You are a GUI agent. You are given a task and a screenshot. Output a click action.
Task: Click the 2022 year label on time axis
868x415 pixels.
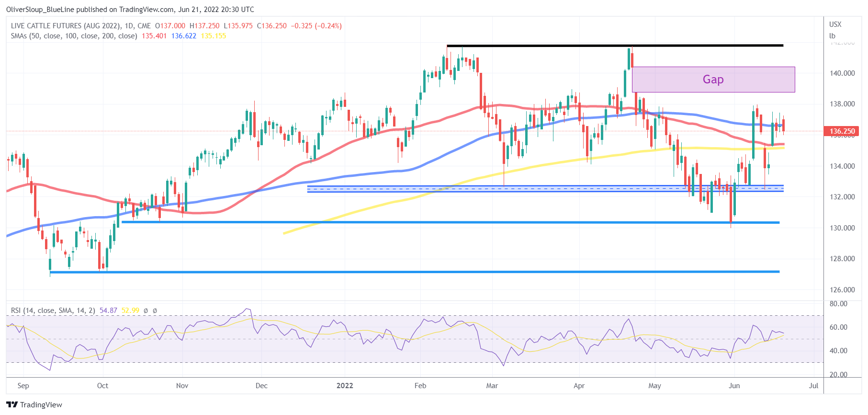[x=345, y=386]
